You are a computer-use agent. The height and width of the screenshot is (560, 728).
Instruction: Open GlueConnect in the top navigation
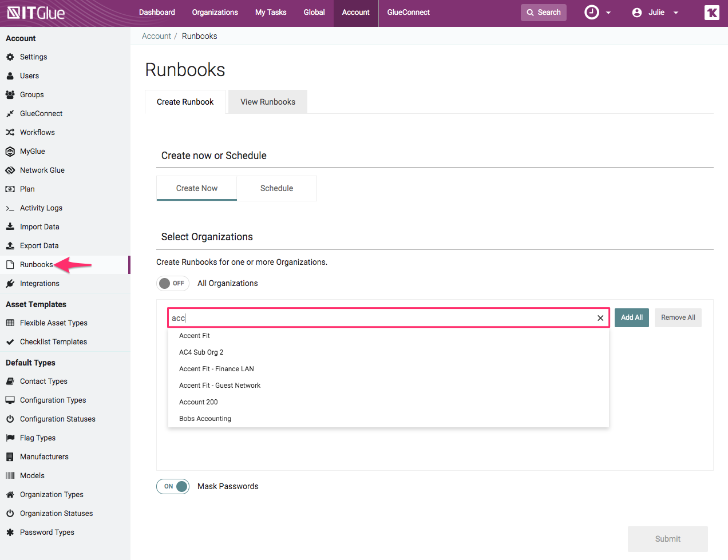pos(408,13)
